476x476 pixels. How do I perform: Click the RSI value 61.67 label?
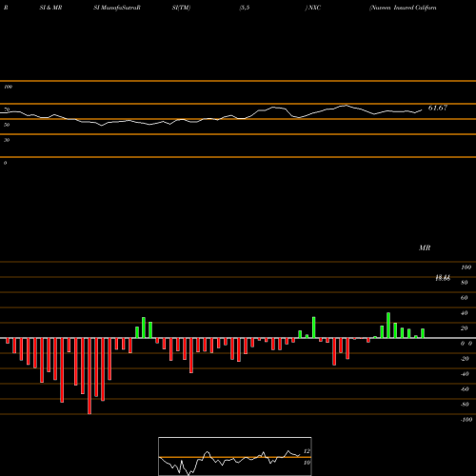tap(438, 108)
